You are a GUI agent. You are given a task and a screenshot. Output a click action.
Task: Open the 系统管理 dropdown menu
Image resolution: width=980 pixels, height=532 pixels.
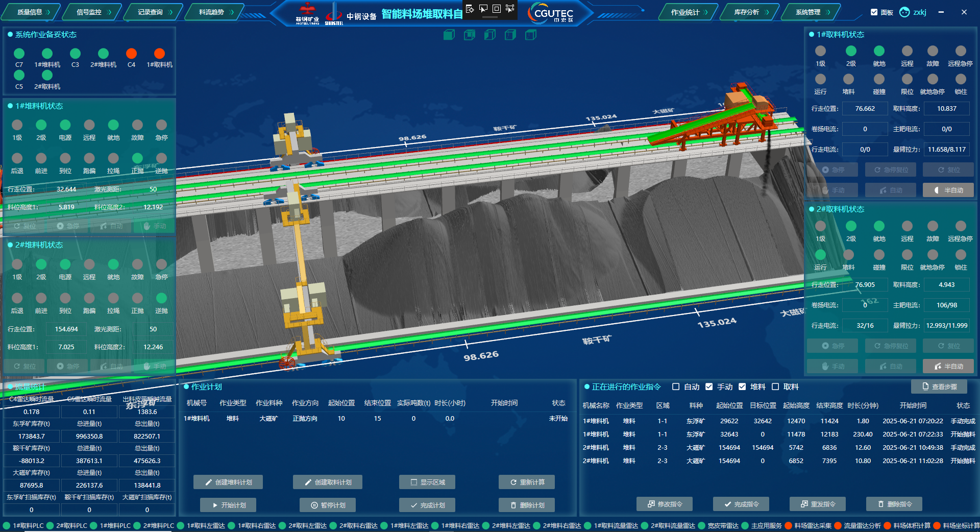tap(813, 12)
